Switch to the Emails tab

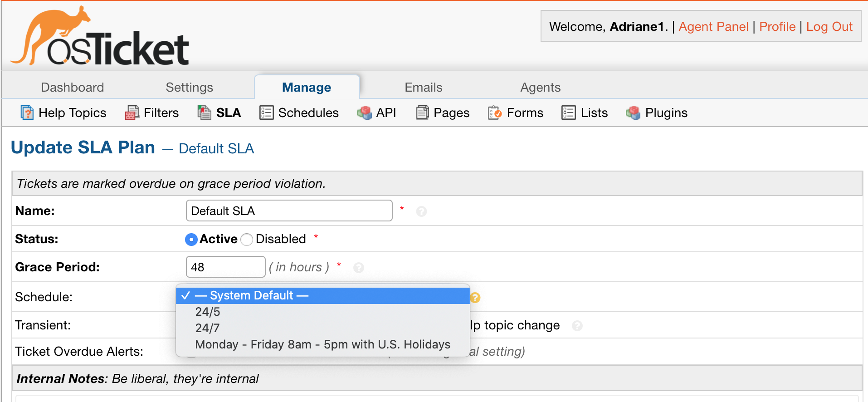(x=423, y=87)
